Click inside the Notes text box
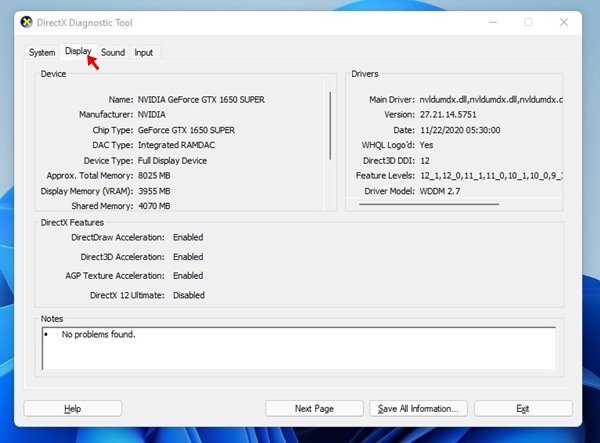Screen dimensions: 600x443 click(x=300, y=348)
